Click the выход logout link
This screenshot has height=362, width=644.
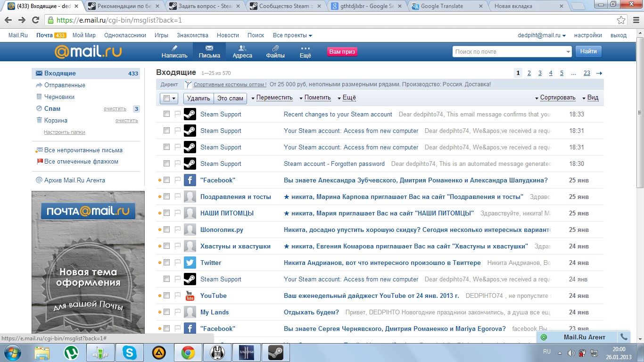coord(619,35)
